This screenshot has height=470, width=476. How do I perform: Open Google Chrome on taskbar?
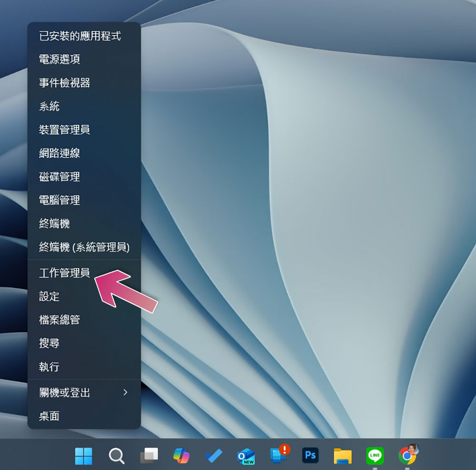[408, 455]
